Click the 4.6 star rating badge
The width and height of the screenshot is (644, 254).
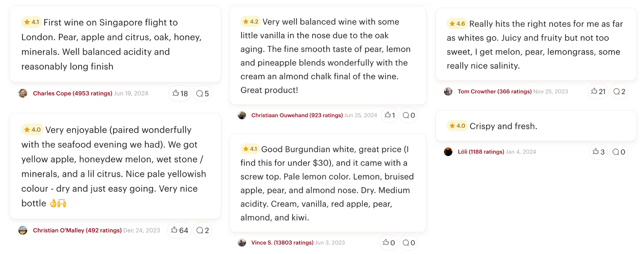pyautogui.click(x=457, y=24)
